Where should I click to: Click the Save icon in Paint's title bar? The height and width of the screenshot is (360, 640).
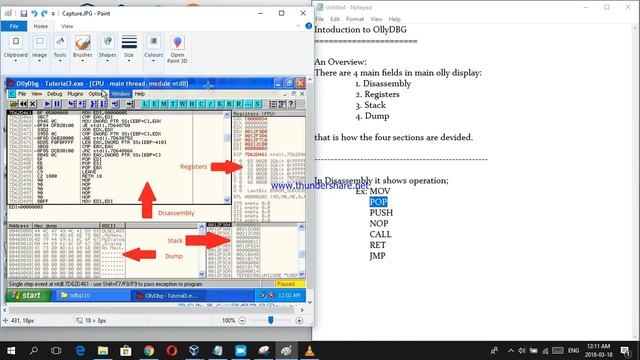click(24, 13)
